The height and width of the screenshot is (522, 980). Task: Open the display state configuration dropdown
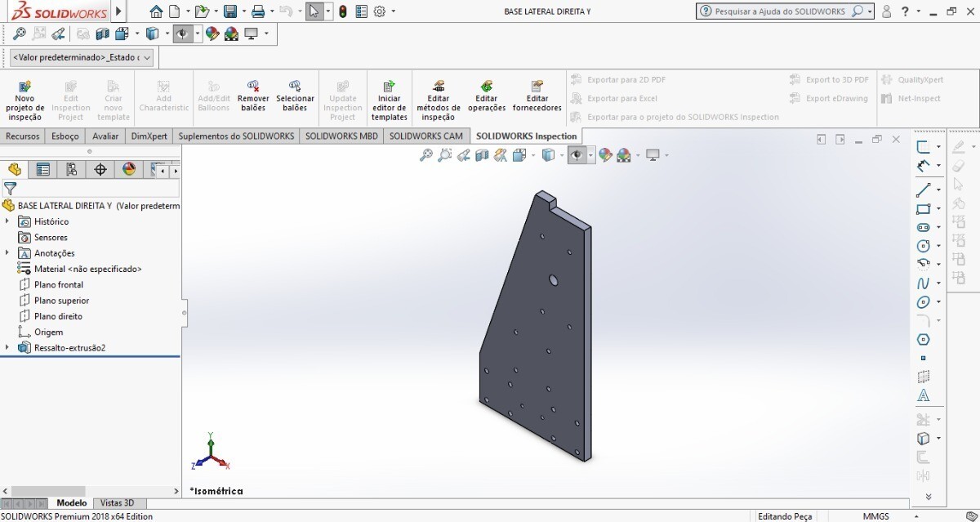pyautogui.click(x=80, y=57)
